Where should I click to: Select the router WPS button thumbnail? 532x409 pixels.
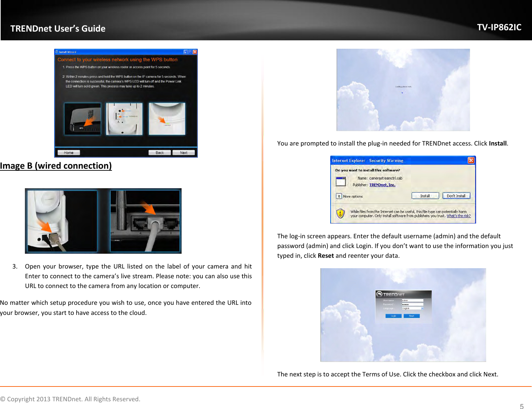point(83,119)
